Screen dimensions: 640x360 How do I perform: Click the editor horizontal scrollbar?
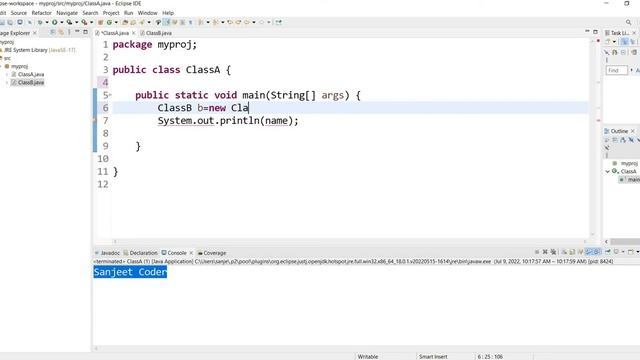click(349, 242)
